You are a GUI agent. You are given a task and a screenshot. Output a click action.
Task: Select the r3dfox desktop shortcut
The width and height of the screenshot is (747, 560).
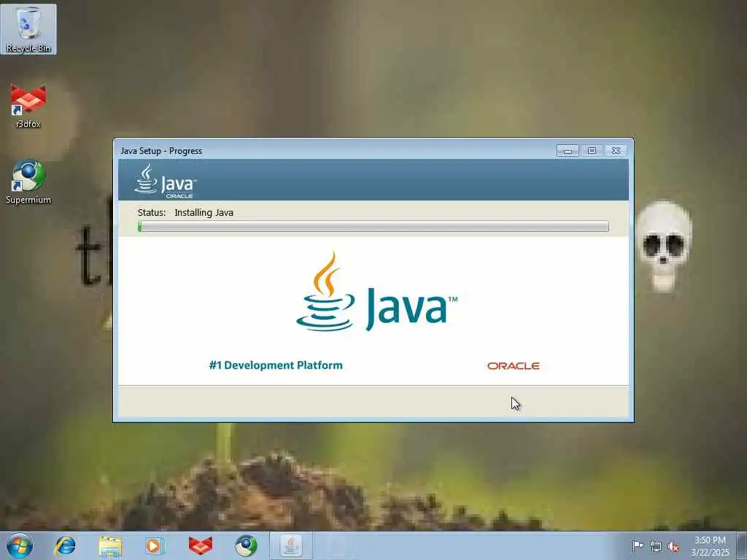coord(28,106)
